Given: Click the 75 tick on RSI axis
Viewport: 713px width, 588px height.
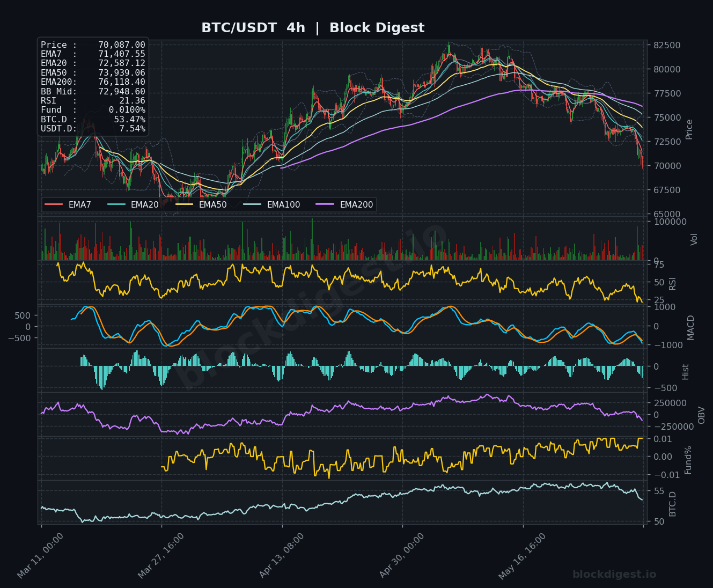Looking at the screenshot, I should [x=659, y=264].
